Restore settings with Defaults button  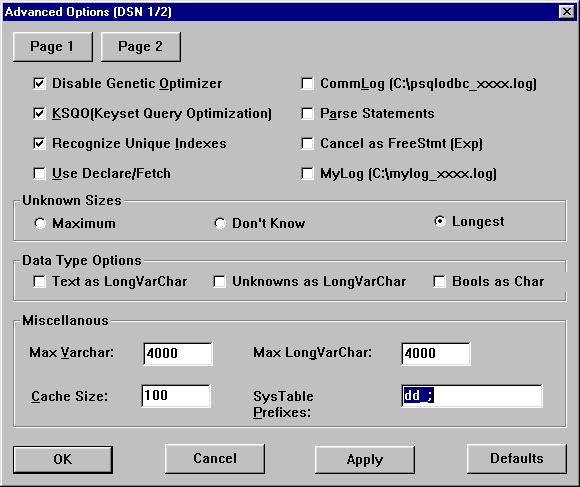pyautogui.click(x=517, y=459)
